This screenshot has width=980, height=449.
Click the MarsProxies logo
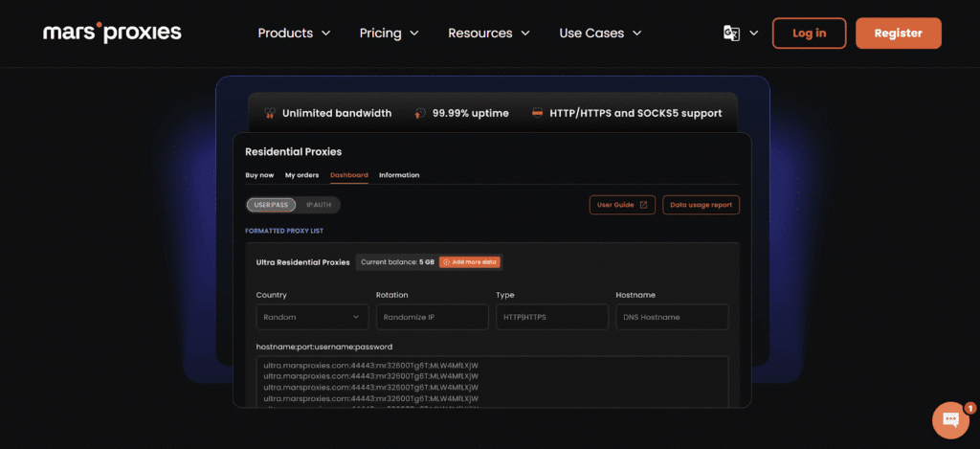point(112,34)
